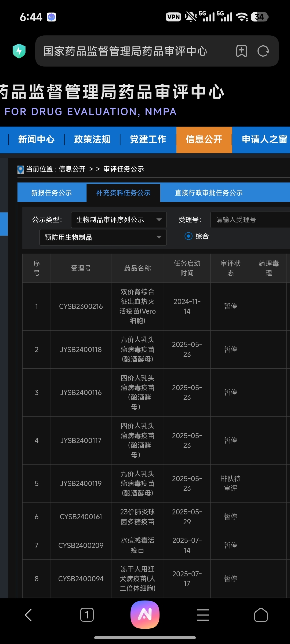The width and height of the screenshot is (290, 644).
Task: Click the 受理号 column header
Action: [81, 268]
